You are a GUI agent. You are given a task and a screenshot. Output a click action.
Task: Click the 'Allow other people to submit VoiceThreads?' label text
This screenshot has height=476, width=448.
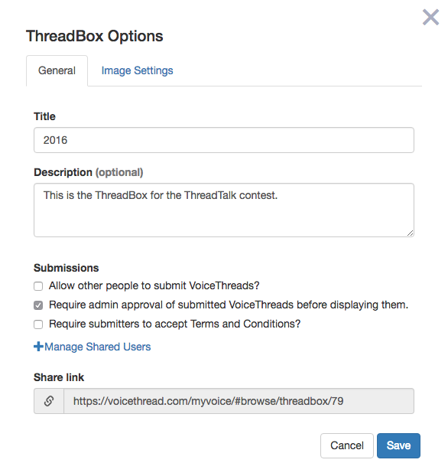(154, 285)
